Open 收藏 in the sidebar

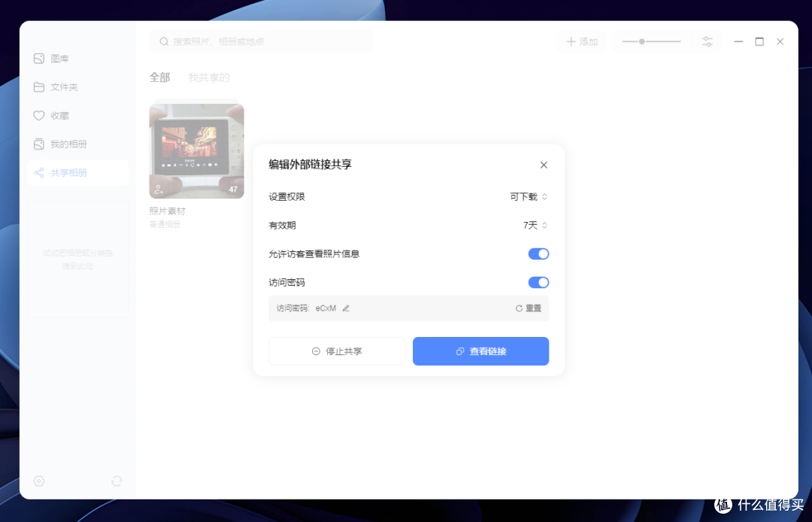(77, 116)
